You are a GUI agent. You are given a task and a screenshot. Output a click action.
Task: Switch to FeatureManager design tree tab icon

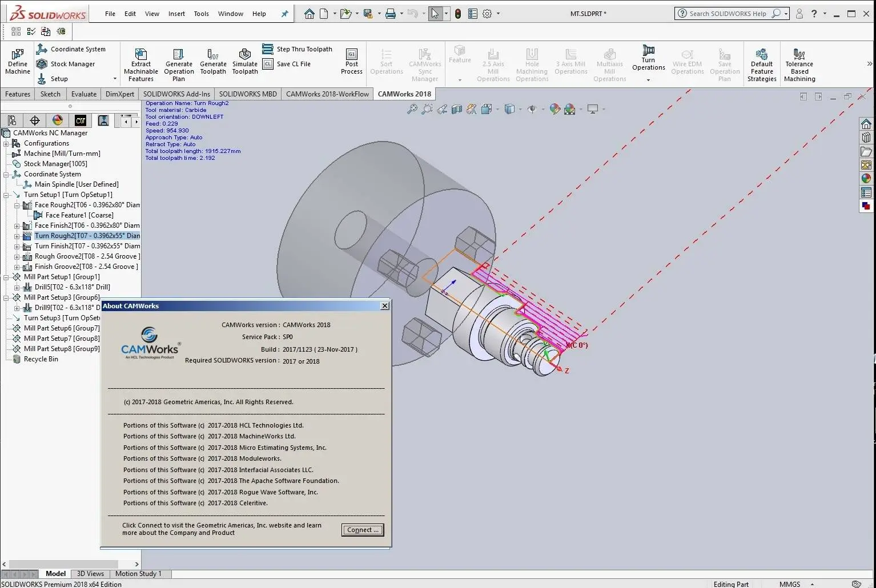[x=12, y=120]
